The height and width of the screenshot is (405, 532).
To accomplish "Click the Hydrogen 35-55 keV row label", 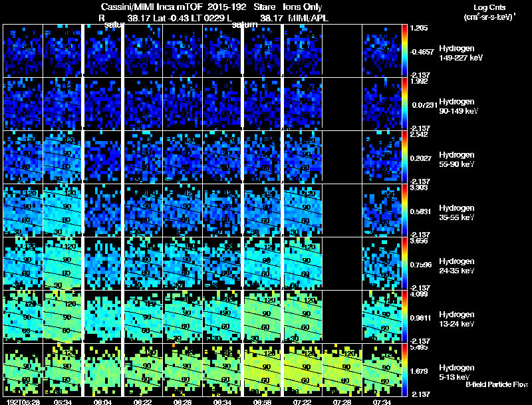I will coord(457,213).
